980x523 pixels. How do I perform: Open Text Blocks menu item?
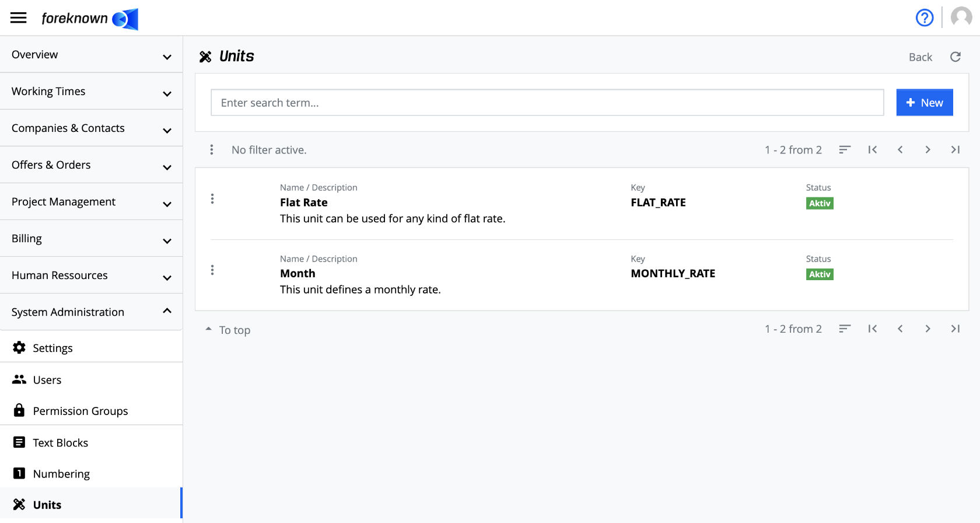pyautogui.click(x=92, y=442)
